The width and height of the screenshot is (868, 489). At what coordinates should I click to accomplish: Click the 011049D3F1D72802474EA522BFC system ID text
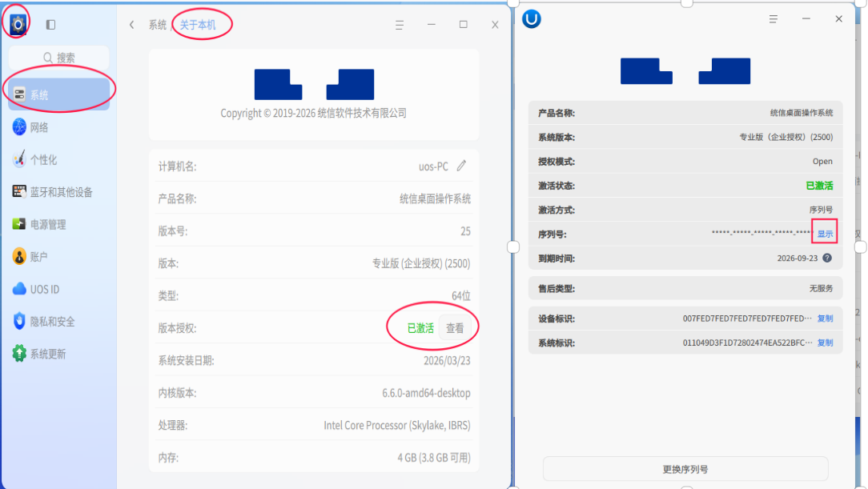[x=747, y=343]
